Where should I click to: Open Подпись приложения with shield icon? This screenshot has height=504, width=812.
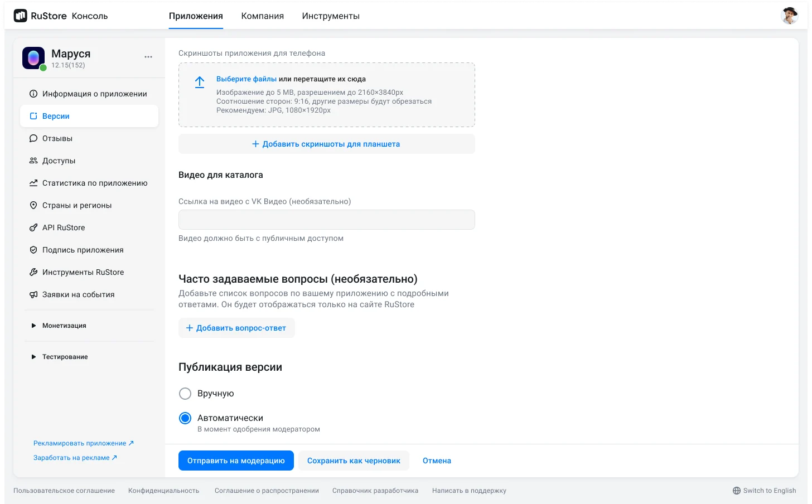click(83, 250)
